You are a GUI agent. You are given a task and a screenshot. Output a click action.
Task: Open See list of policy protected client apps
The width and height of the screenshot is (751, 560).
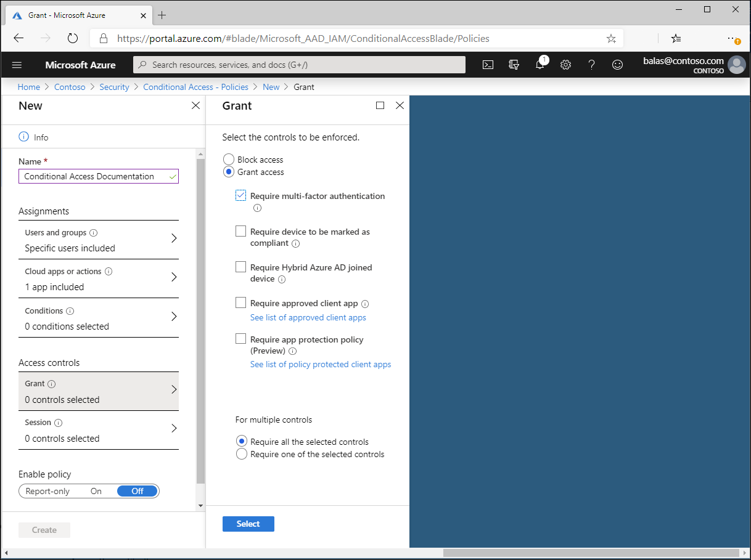pyautogui.click(x=321, y=364)
